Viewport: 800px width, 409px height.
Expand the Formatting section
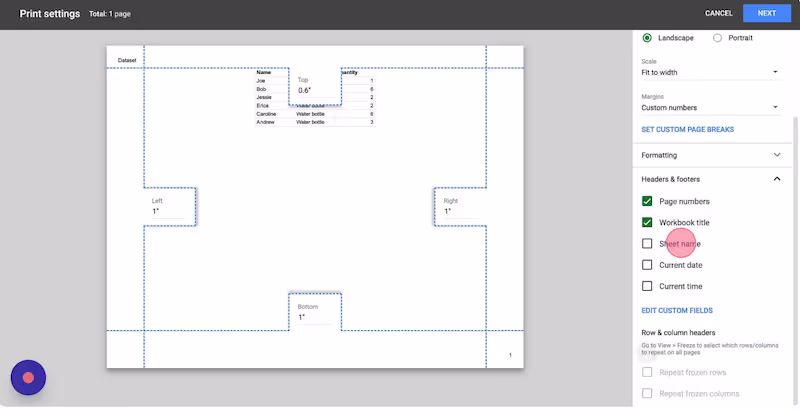pyautogui.click(x=711, y=155)
